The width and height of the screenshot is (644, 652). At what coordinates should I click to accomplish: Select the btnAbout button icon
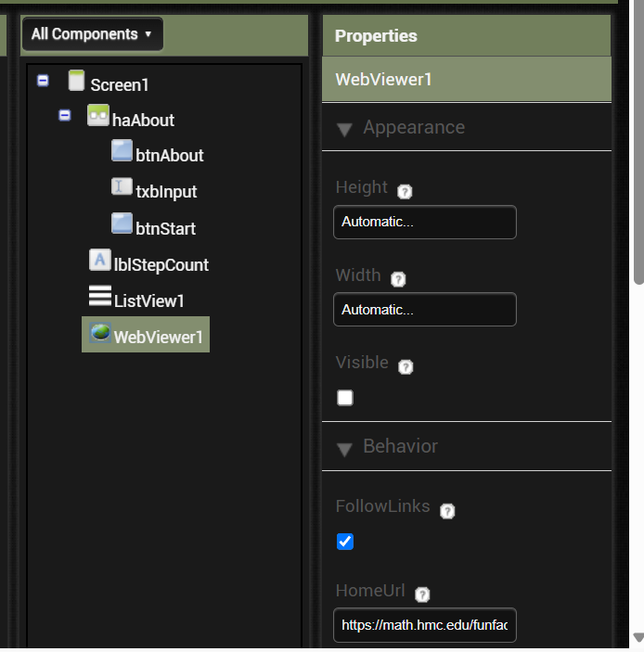(122, 150)
